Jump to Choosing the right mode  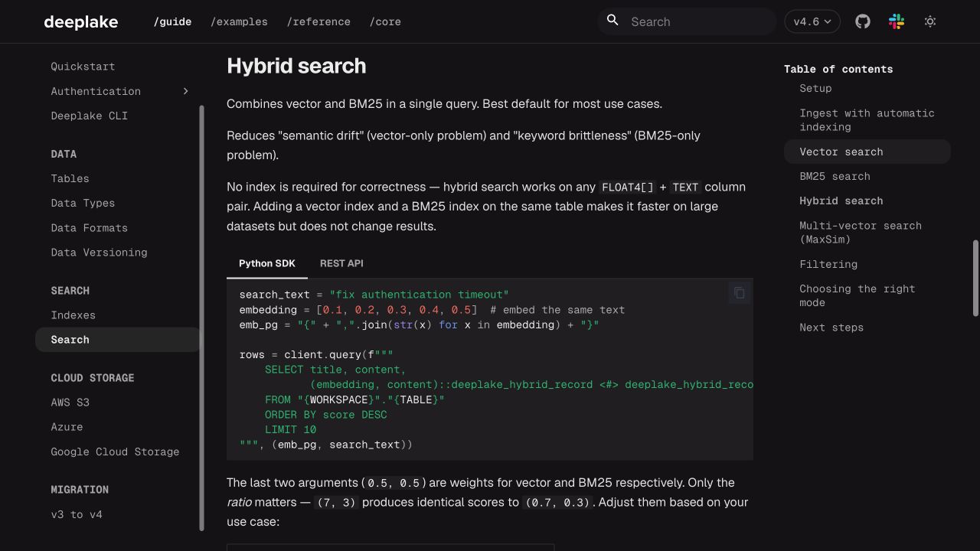[x=857, y=295]
